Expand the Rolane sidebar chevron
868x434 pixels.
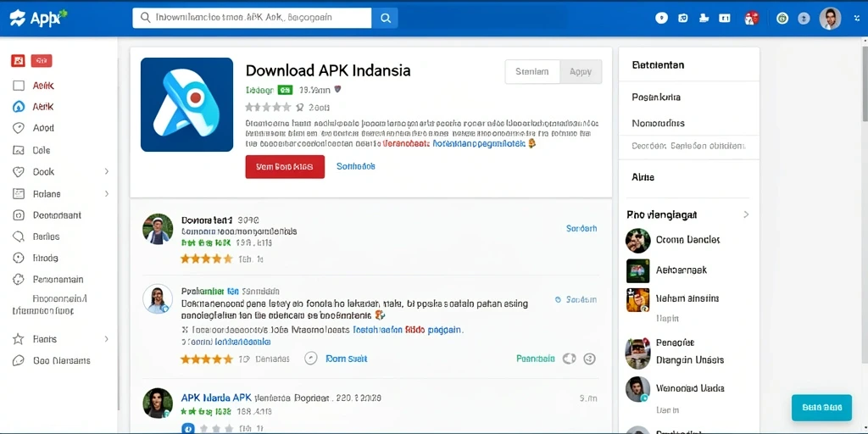click(x=106, y=194)
